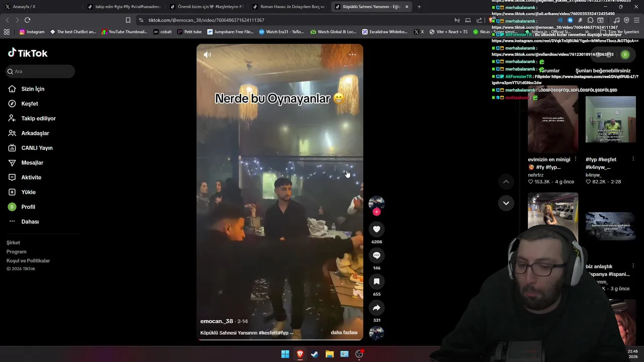Open a new browser tab
The image size is (644, 362).
click(419, 7)
